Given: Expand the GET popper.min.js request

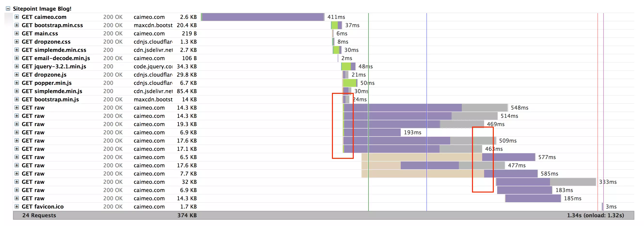Looking at the screenshot, I should (x=17, y=83).
